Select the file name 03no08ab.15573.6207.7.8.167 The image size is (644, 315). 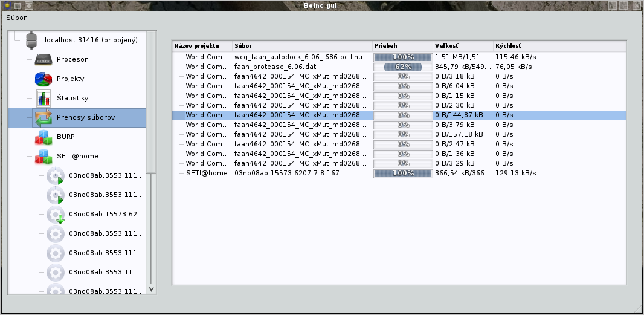tap(287, 173)
